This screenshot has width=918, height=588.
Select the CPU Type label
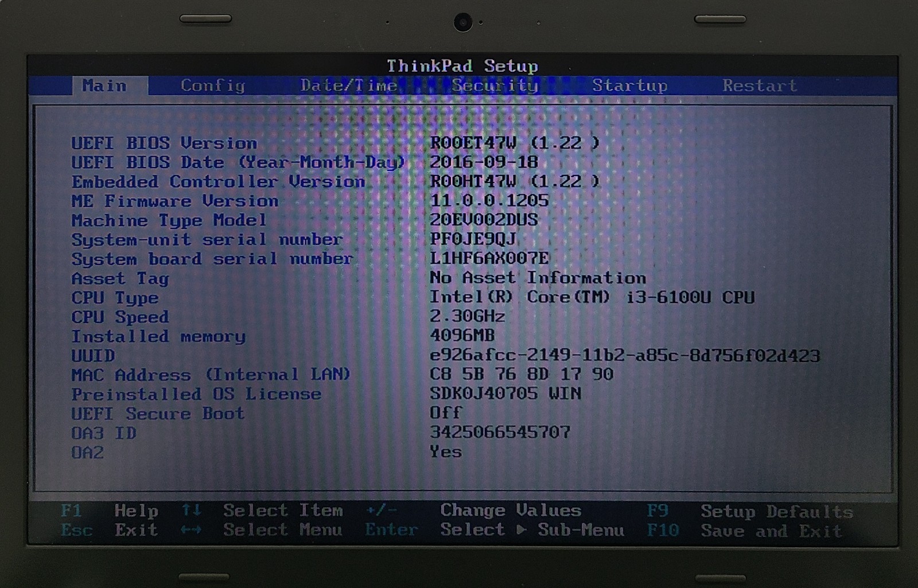[115, 298]
